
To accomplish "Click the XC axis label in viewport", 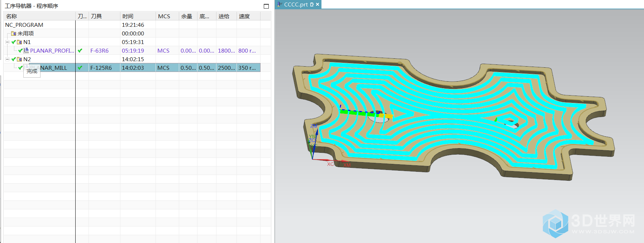I will click(x=330, y=164).
